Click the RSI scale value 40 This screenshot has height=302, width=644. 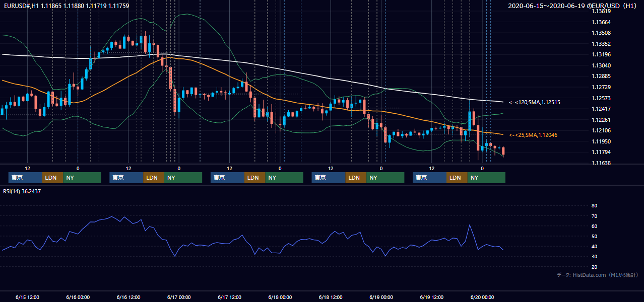(594, 246)
